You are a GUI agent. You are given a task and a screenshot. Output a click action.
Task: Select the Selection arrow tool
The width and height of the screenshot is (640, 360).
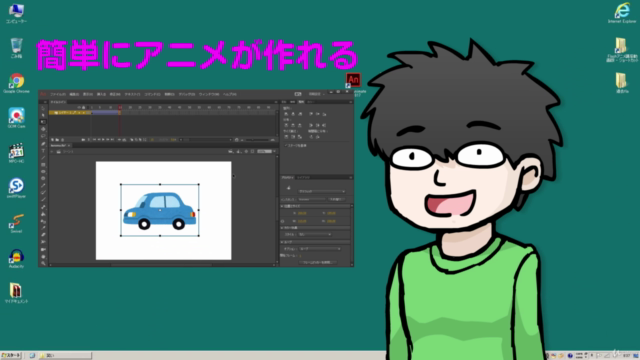click(x=43, y=109)
